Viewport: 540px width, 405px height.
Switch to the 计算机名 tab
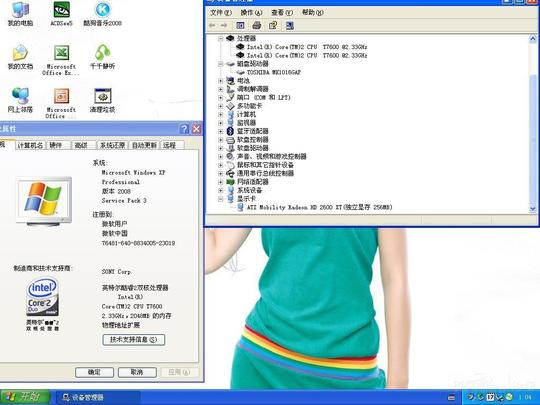click(30, 145)
